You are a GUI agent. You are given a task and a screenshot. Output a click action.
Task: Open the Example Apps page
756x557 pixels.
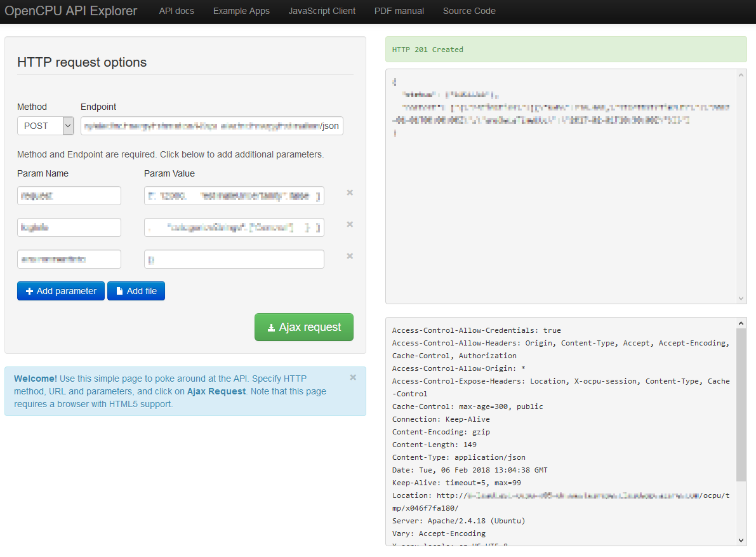coord(241,11)
